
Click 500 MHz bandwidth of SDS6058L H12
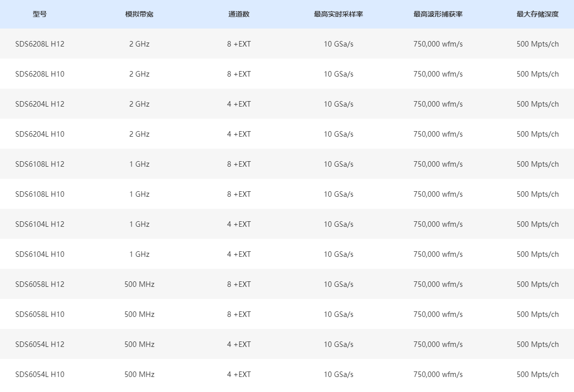[139, 284]
